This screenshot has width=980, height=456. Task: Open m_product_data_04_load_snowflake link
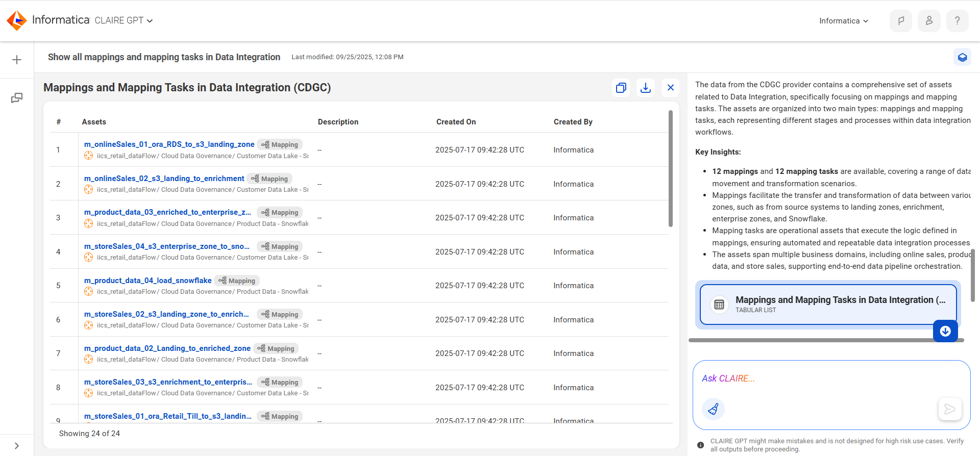[148, 281]
